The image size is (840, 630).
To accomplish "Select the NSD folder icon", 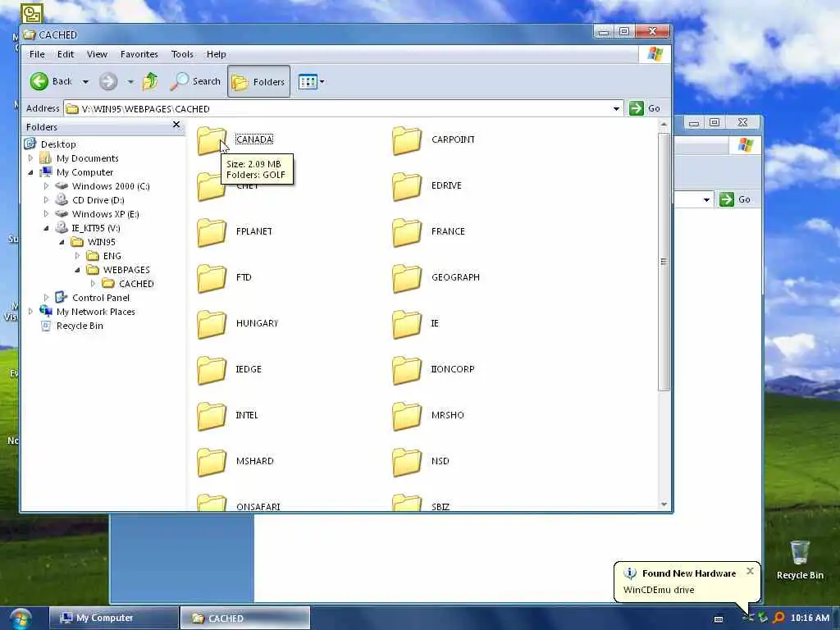I will point(407,462).
